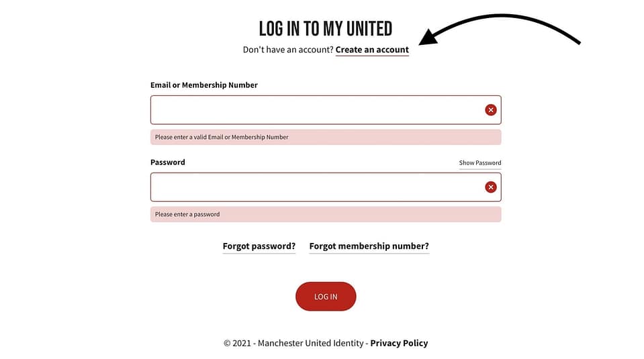Viewport: 644px width, 359px height.
Task: Click the LOG IN TO MY UNITED heading
Action: [x=326, y=29]
